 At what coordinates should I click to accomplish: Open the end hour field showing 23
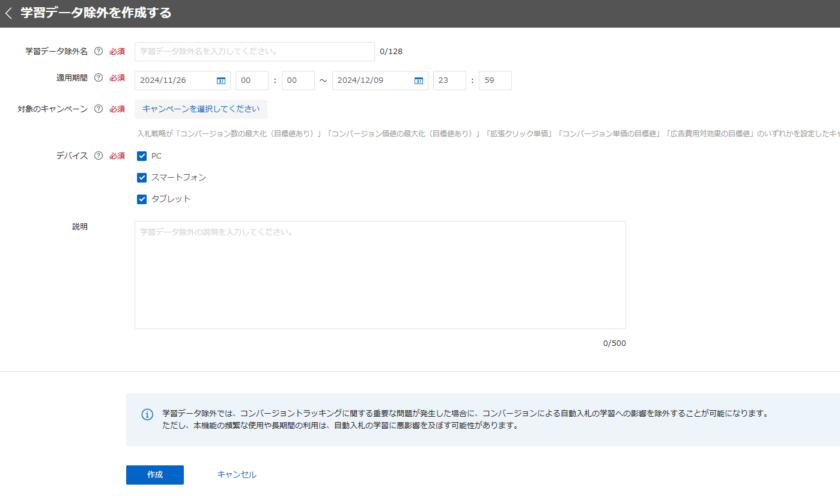point(449,81)
